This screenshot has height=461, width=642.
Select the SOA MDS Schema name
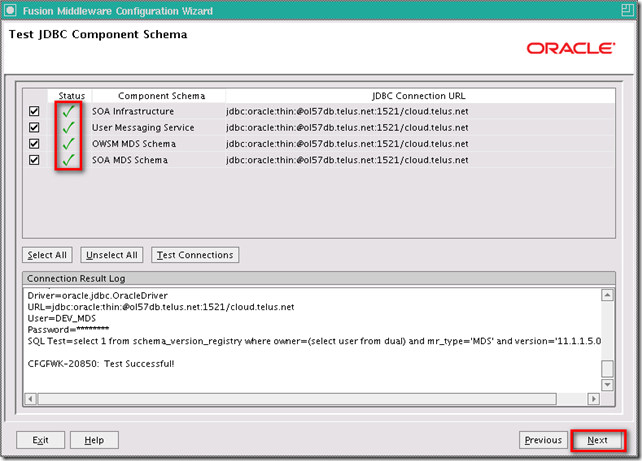tap(130, 160)
